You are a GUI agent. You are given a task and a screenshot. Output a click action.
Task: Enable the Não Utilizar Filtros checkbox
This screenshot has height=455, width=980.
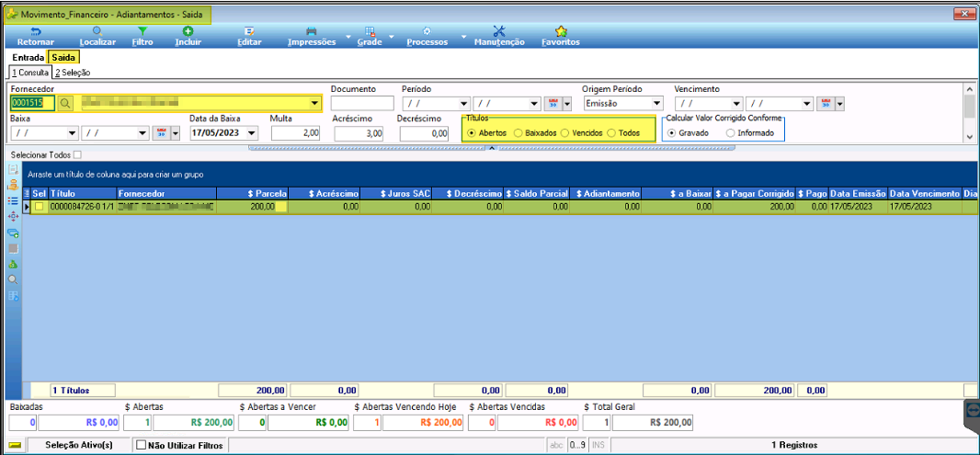pyautogui.click(x=141, y=445)
